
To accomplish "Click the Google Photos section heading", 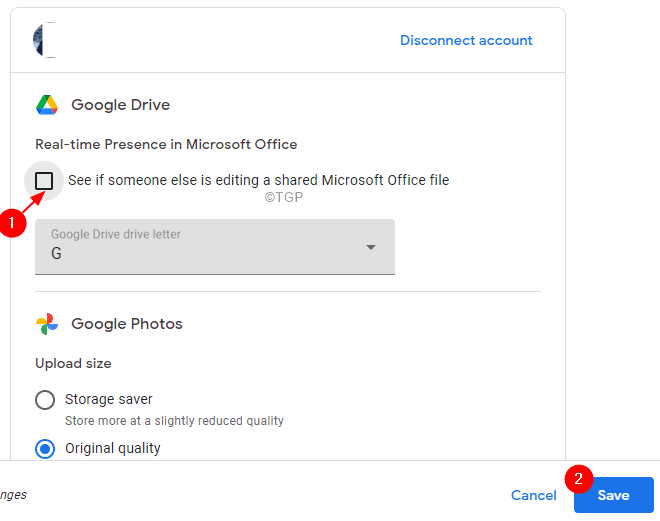I will tap(127, 324).
